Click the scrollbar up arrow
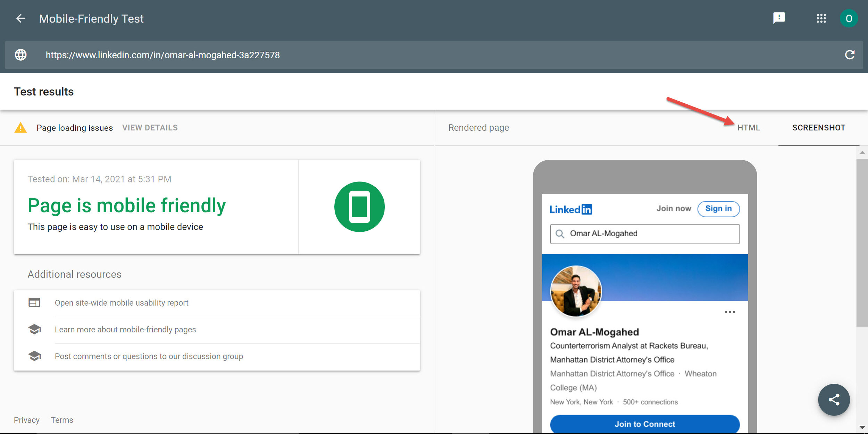The width and height of the screenshot is (868, 434). click(x=862, y=153)
